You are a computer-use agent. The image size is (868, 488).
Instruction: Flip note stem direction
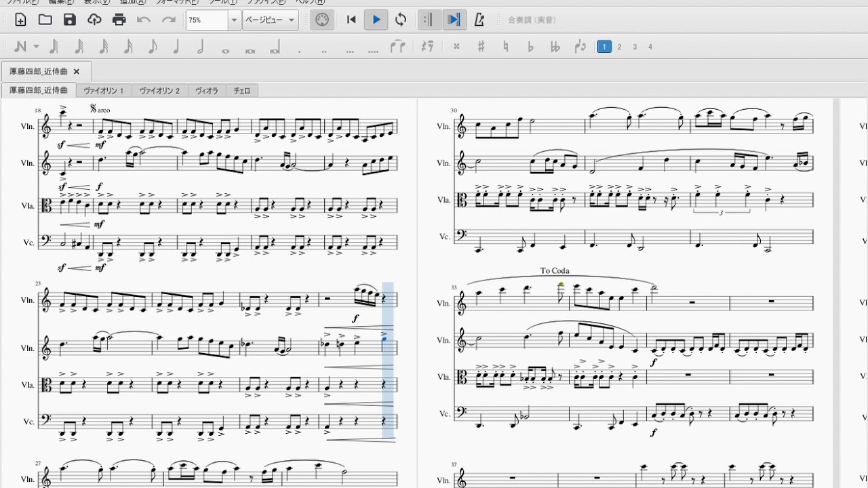point(580,47)
